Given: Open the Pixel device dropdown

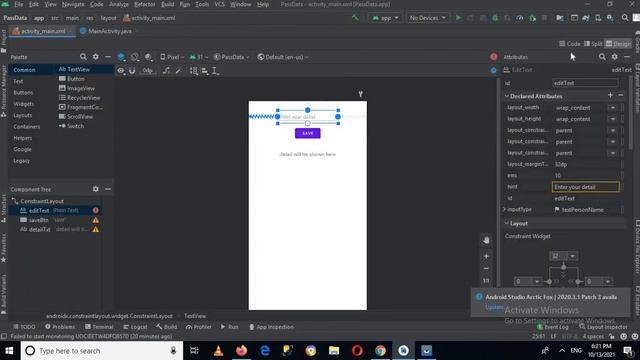Looking at the screenshot, I should pyautogui.click(x=172, y=57).
